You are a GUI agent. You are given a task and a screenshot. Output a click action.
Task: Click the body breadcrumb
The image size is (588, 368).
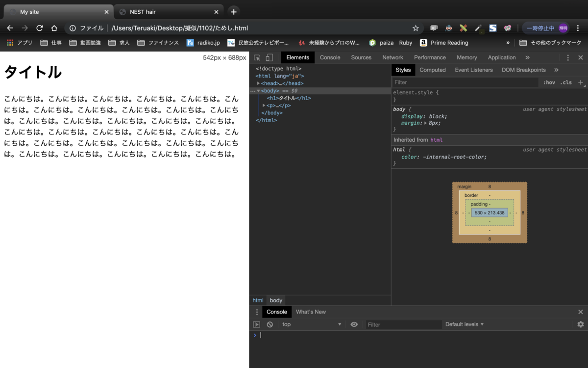(x=276, y=300)
